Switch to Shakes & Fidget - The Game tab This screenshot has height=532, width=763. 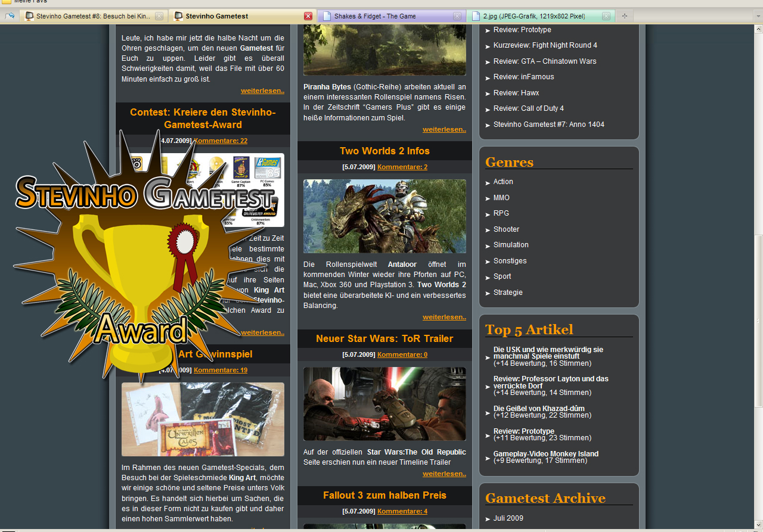point(375,16)
